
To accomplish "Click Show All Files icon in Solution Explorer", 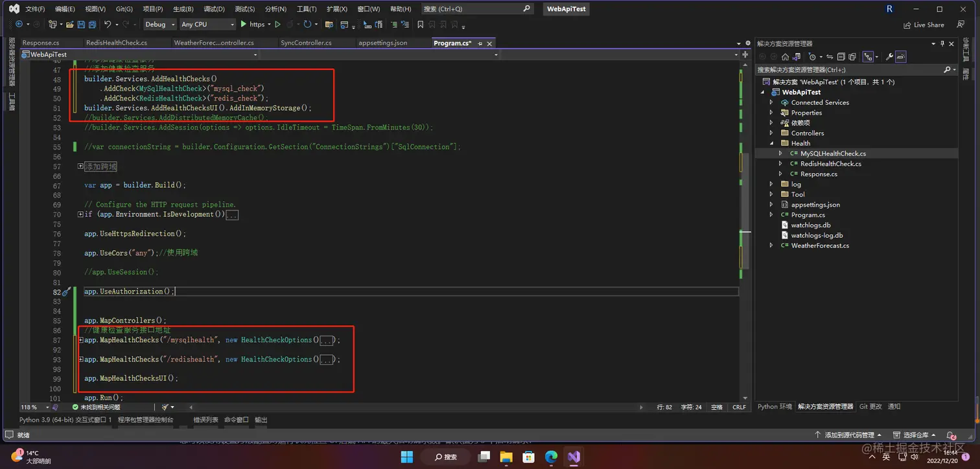I will 852,56.
